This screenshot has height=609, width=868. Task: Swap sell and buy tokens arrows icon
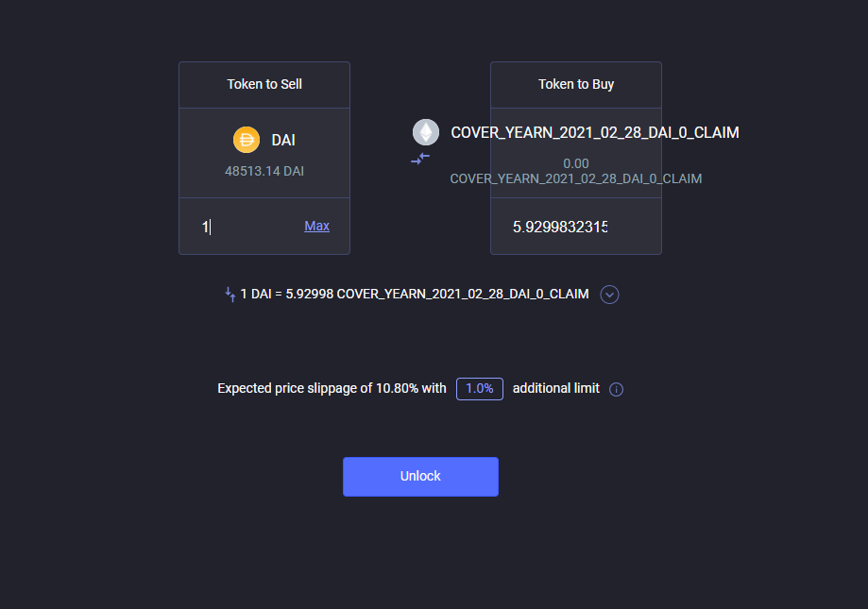[x=420, y=159]
